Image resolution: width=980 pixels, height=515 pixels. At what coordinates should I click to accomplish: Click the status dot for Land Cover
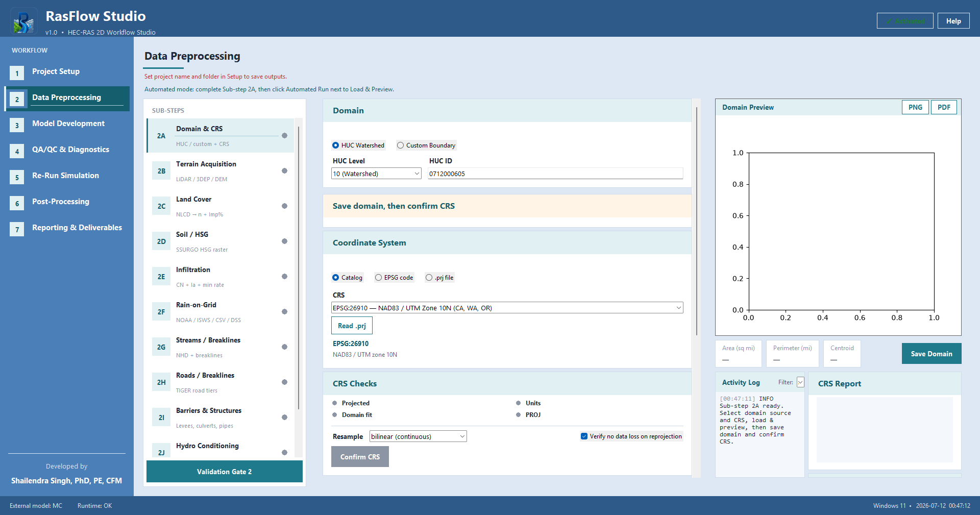coord(284,206)
